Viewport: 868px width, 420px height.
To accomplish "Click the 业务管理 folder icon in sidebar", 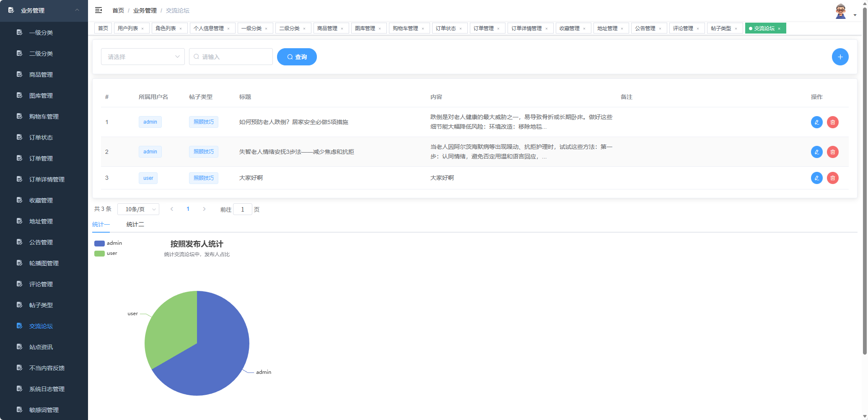I will coord(11,10).
